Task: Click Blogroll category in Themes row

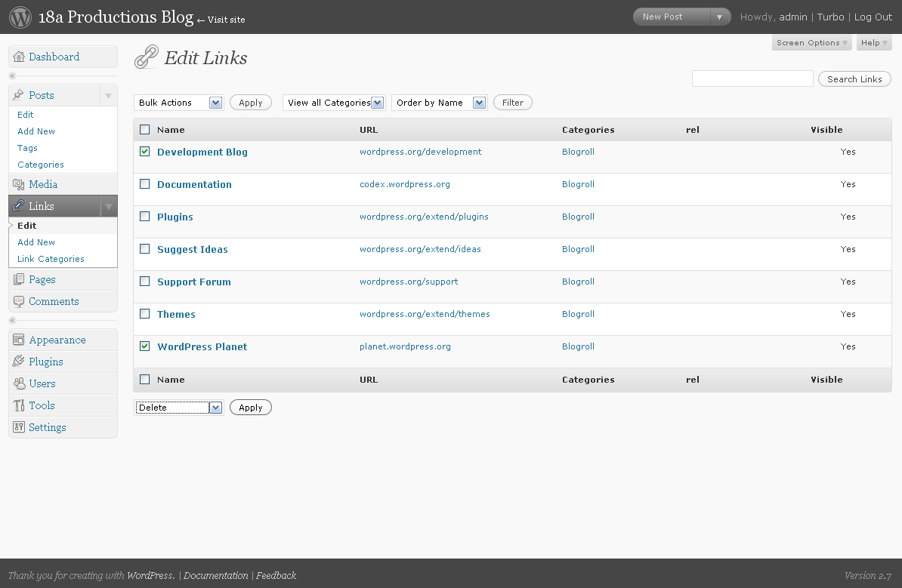Action: (x=578, y=315)
